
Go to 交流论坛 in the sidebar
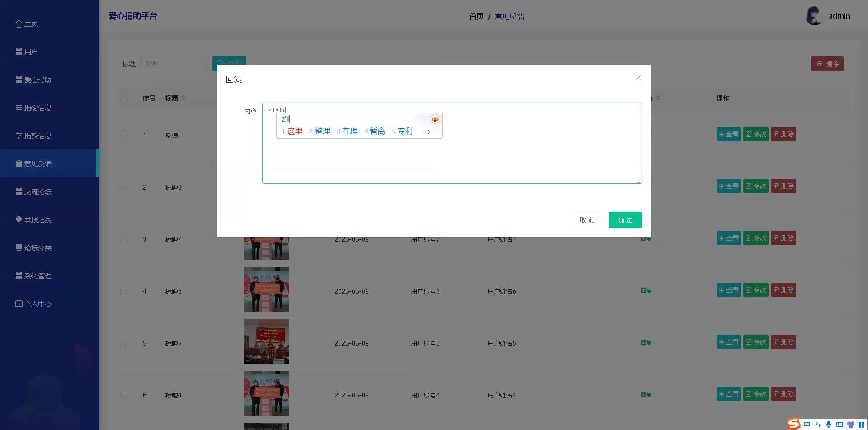tap(38, 192)
